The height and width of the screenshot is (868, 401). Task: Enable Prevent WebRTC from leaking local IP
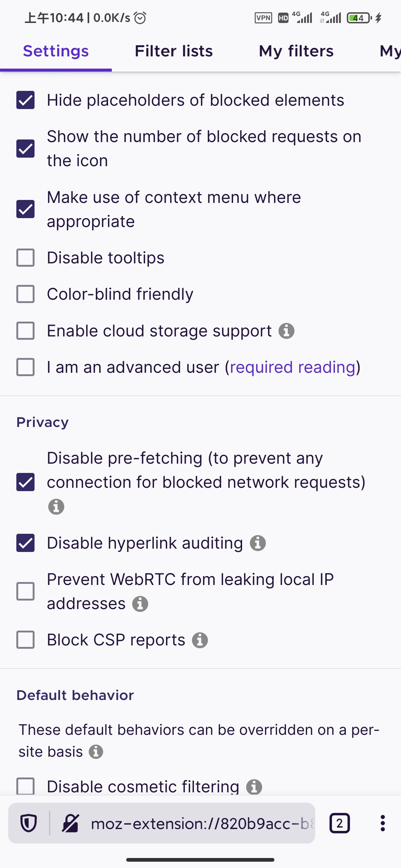tap(25, 591)
